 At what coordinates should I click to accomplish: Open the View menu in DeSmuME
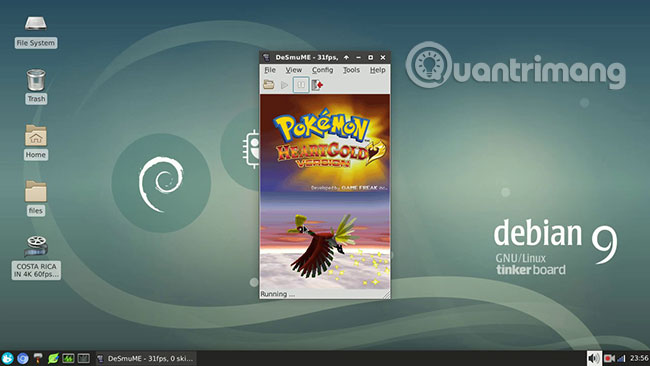pos(293,70)
